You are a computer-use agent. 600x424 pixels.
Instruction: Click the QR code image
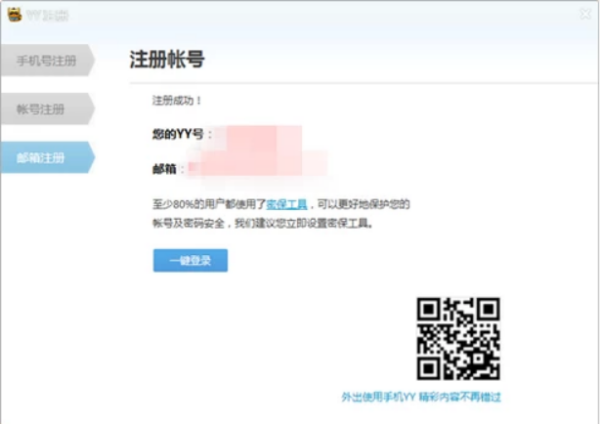click(x=458, y=339)
